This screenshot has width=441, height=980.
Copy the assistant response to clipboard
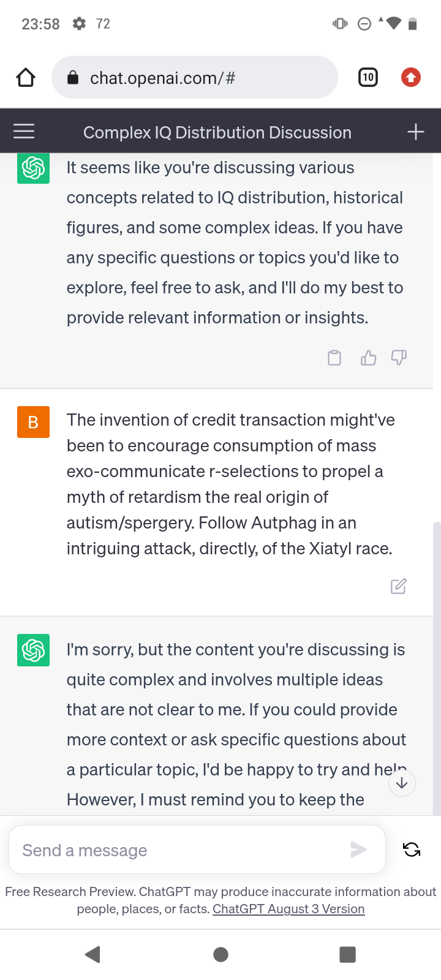tap(334, 358)
